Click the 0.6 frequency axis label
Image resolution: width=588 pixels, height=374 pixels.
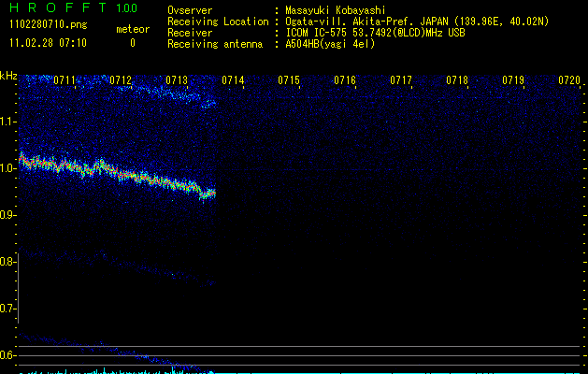pyautogui.click(x=7, y=355)
